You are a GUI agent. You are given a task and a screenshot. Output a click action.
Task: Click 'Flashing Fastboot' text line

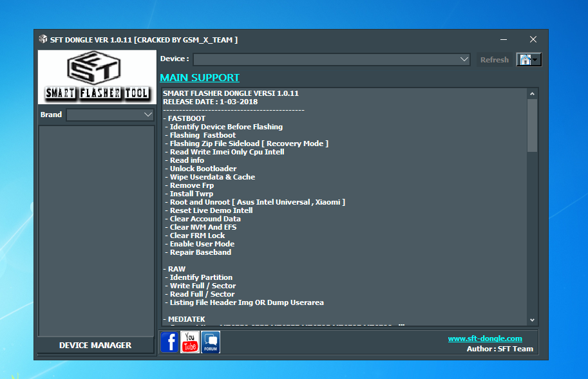click(200, 135)
